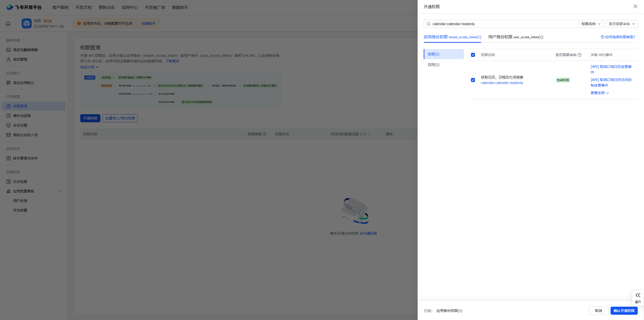Viewport: 644px width, 320px height.
Task: Collapse 应用质量看板 sidebar section
Action: (60, 191)
